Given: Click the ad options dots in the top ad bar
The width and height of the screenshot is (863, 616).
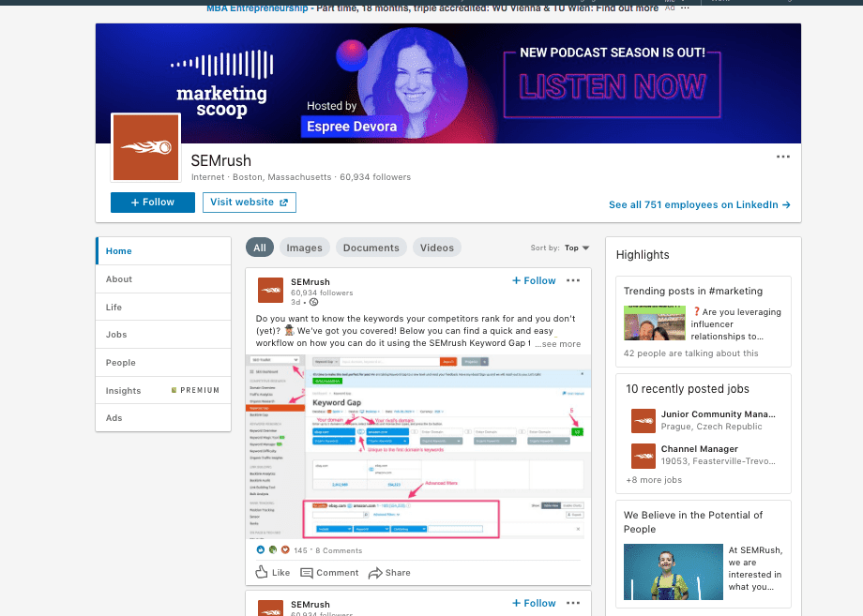Looking at the screenshot, I should tap(685, 8).
